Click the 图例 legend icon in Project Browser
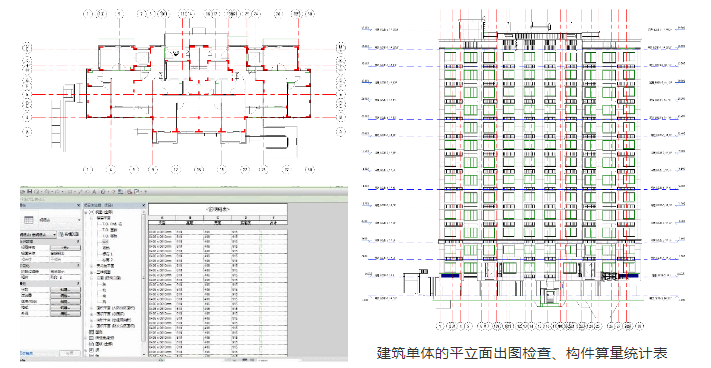Viewport: 711px width, 368px height. pyautogui.click(x=91, y=332)
